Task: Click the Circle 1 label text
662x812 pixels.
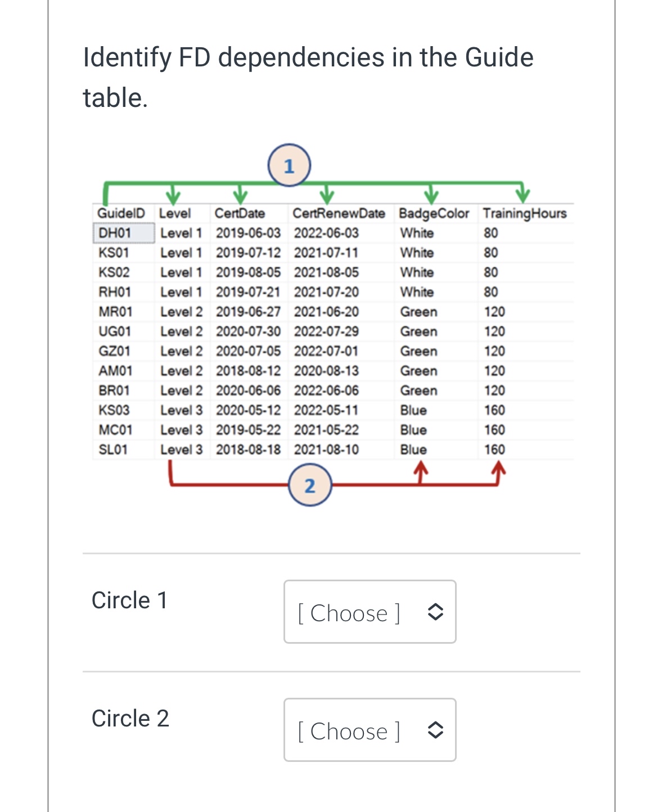Action: (130, 600)
